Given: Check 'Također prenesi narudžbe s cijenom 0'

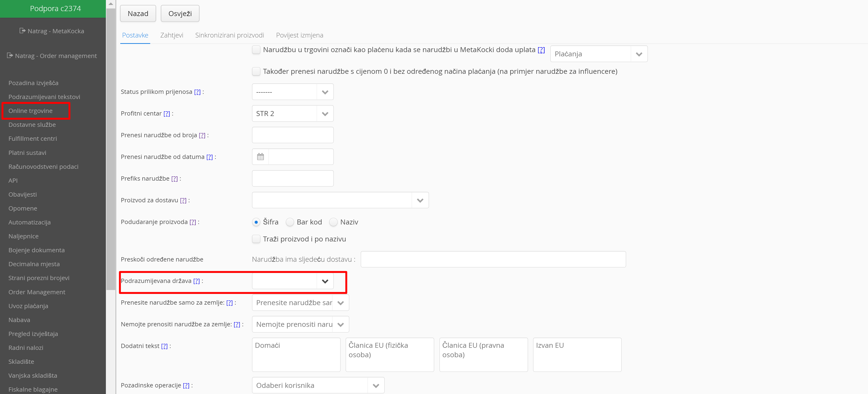Looking at the screenshot, I should (256, 71).
